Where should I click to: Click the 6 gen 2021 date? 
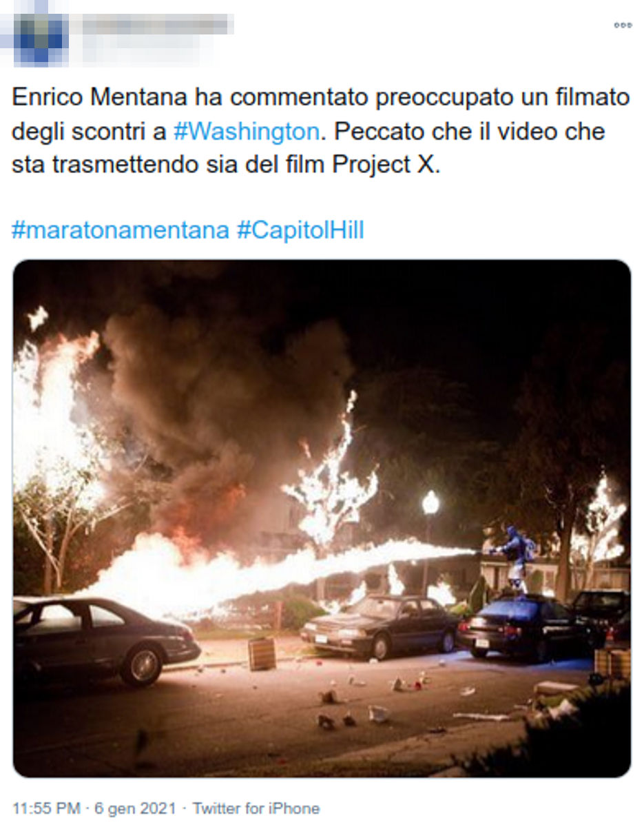pos(136,808)
